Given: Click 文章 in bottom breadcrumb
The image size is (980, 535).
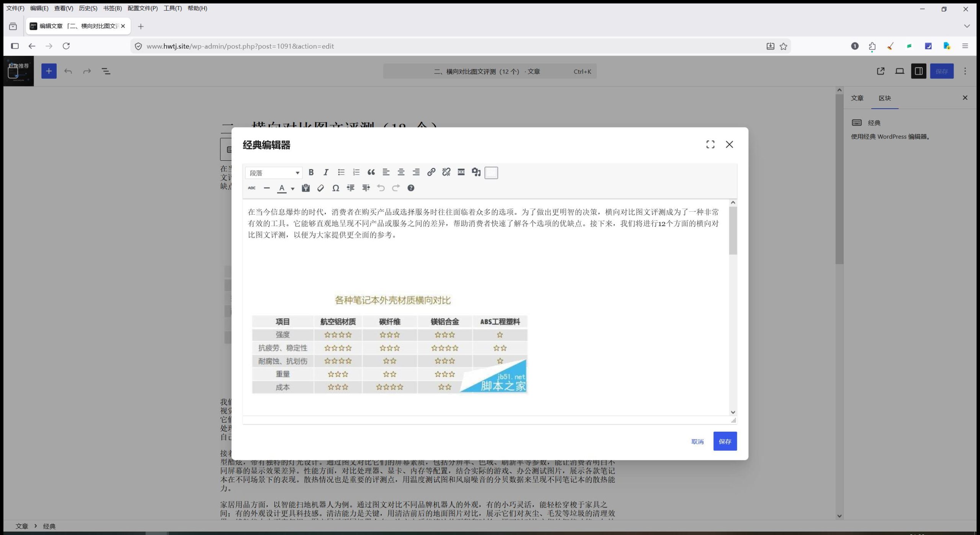Looking at the screenshot, I should point(22,526).
